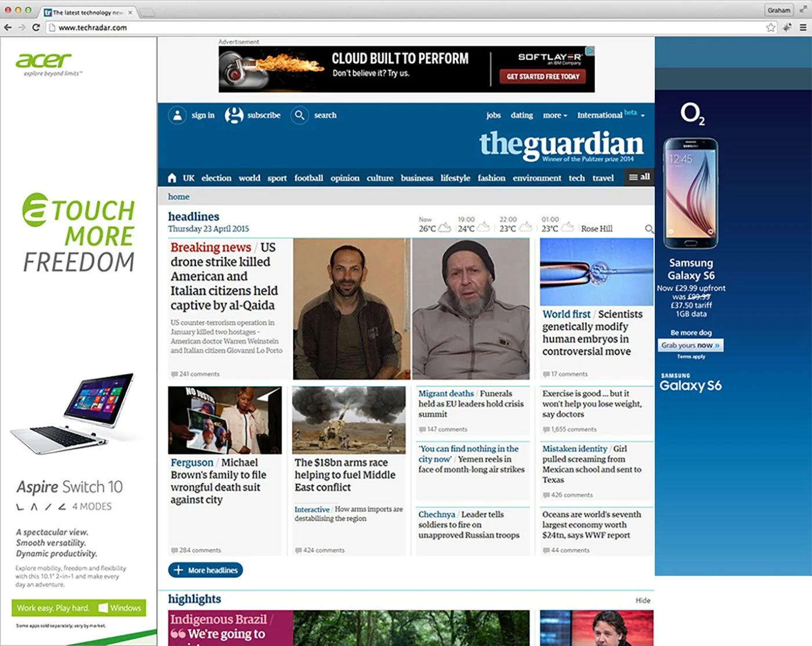Open the tech section
812x646 pixels.
tap(577, 178)
